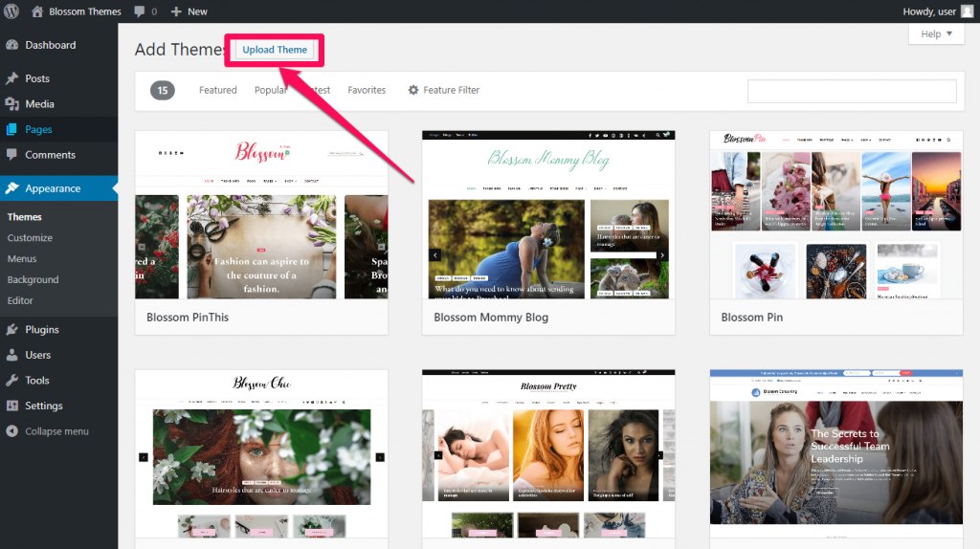Click the Blossom Themes site name

[x=85, y=11]
